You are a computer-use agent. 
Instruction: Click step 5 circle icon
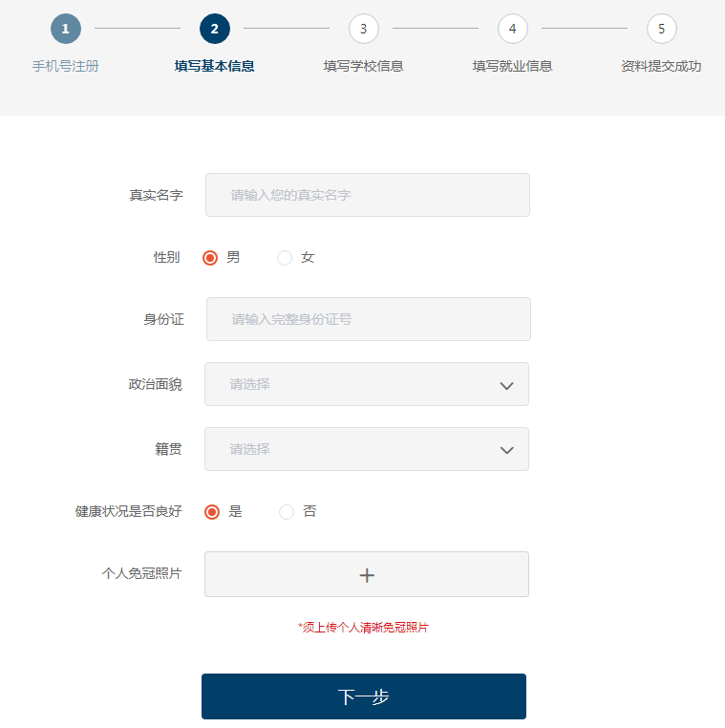tap(661, 29)
